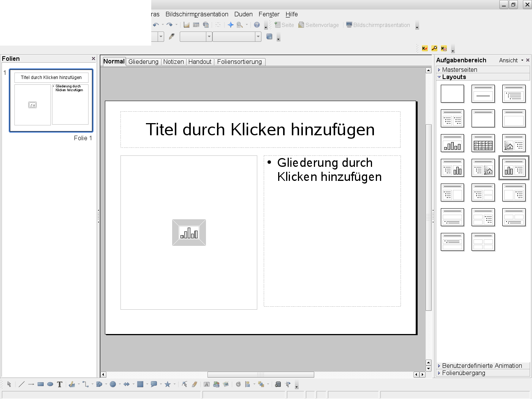Screen dimensions: 532x399
Task: Select the Ellipse drawing tool
Action: pos(50,384)
